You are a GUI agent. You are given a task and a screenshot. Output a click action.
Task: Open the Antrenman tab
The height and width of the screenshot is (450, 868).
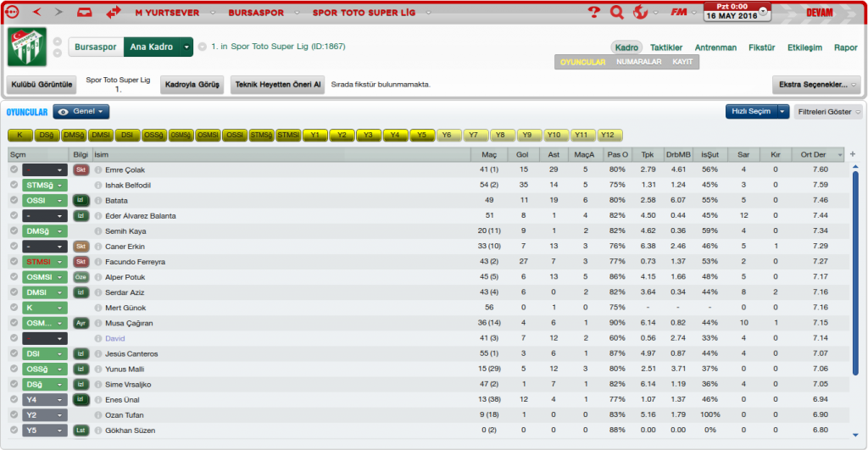coord(715,47)
